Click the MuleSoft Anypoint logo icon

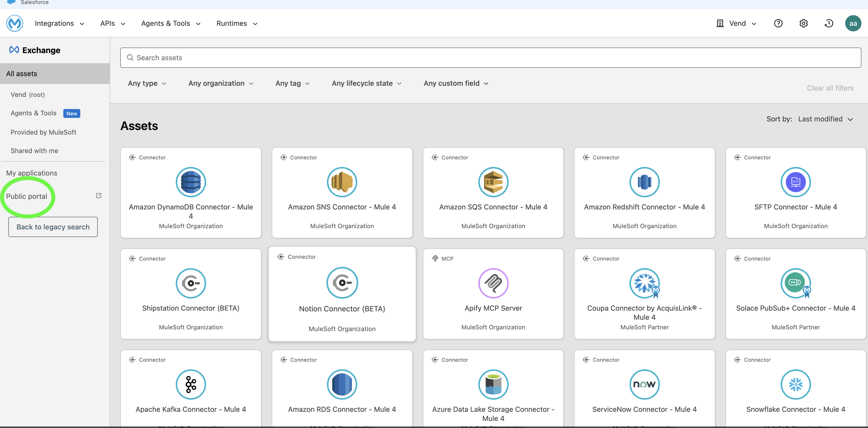click(14, 23)
